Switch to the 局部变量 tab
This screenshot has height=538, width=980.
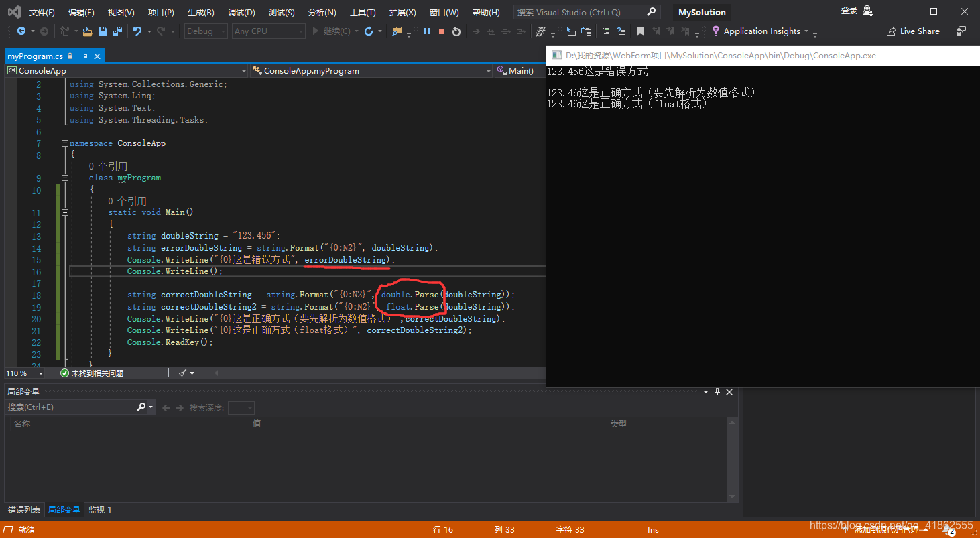tap(64, 510)
